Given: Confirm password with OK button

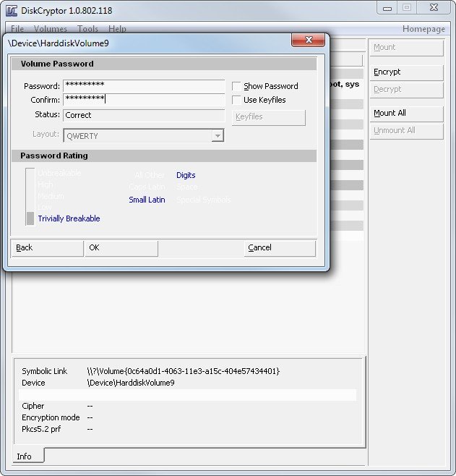Looking at the screenshot, I should click(x=121, y=248).
